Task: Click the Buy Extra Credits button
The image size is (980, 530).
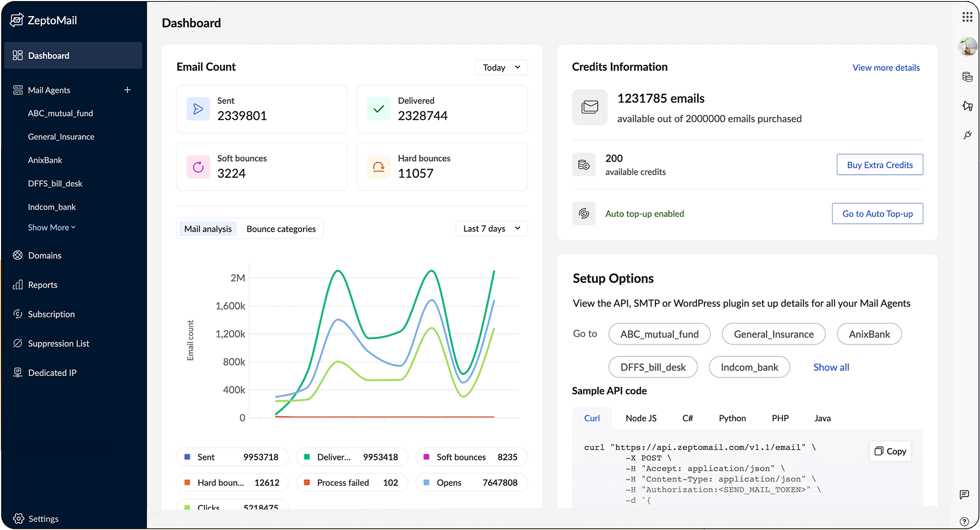Action: [x=880, y=164]
